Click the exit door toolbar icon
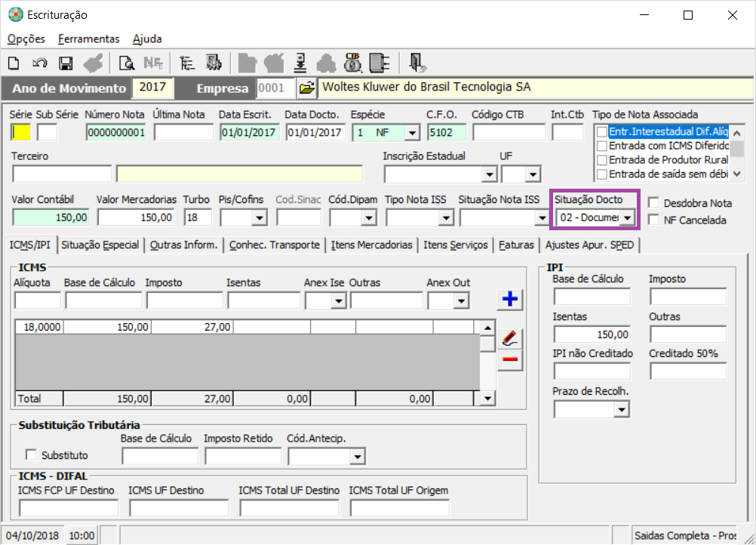The height and width of the screenshot is (545, 756). (x=417, y=62)
